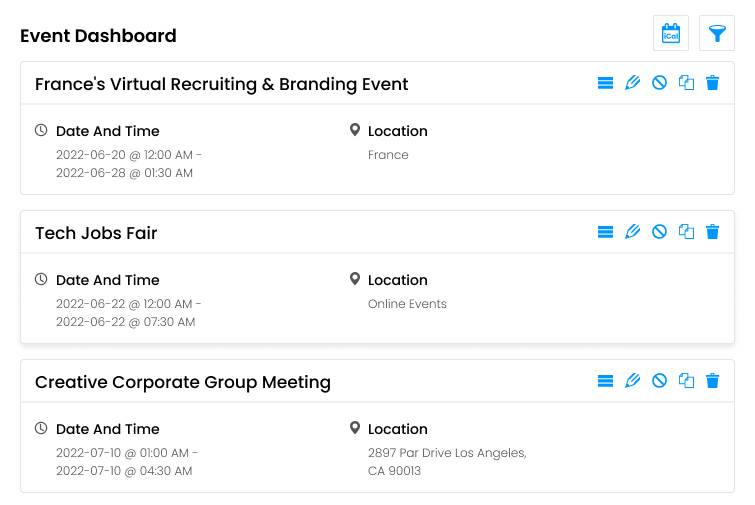Open list menu for Tech Jobs Fair
The image size is (755, 505).
tap(605, 232)
